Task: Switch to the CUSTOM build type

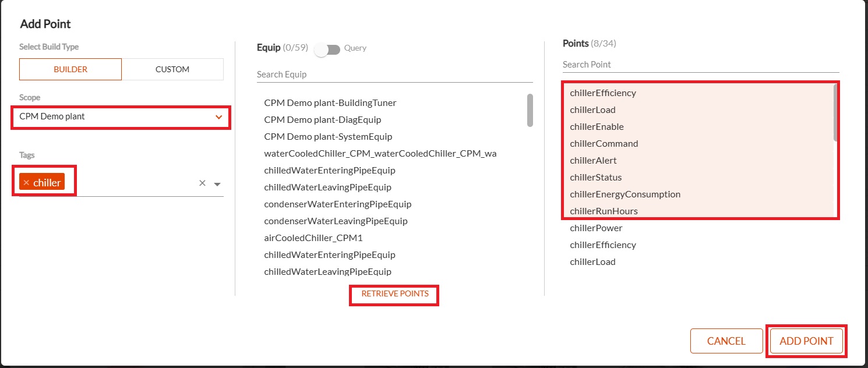Action: [172, 69]
